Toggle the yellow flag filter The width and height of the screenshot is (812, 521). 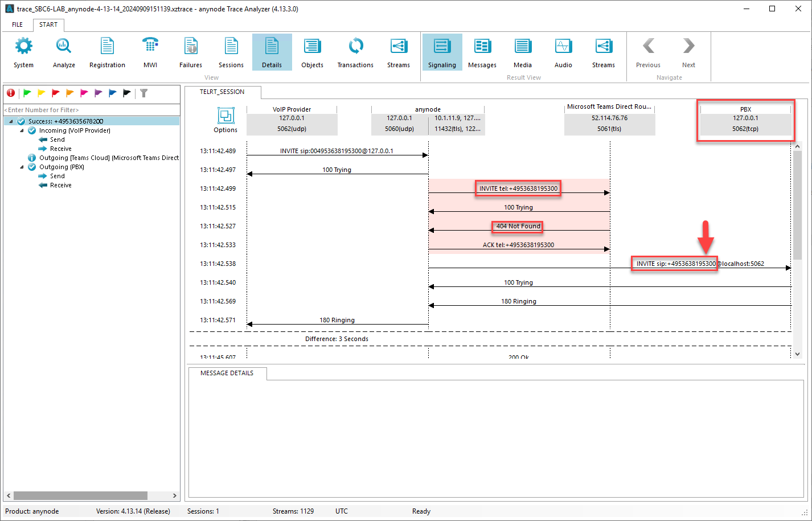[42, 93]
